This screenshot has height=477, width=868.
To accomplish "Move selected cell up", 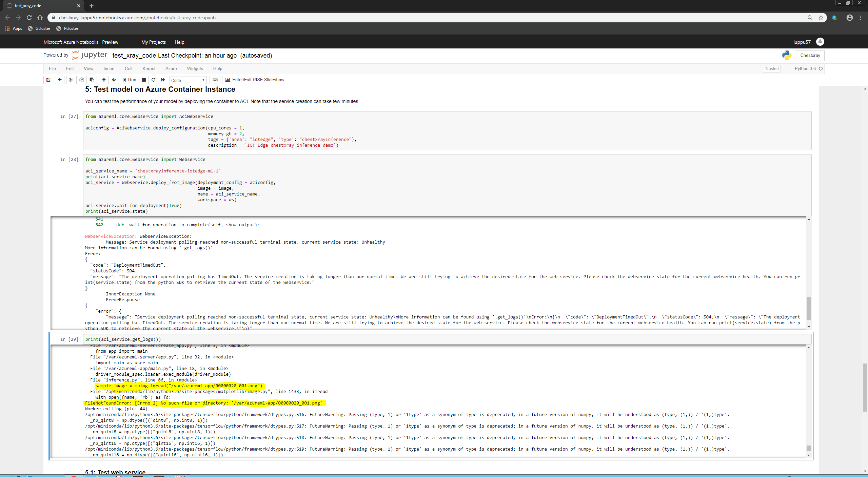I will [x=103, y=80].
